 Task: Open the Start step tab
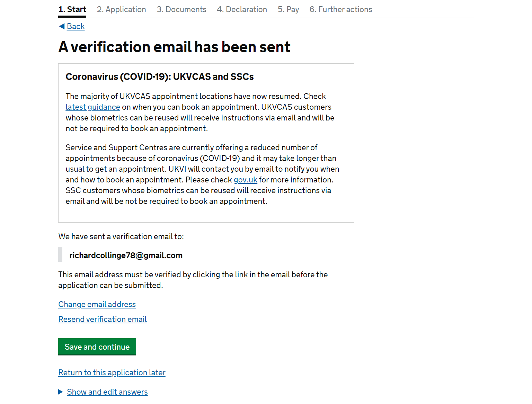point(72,9)
